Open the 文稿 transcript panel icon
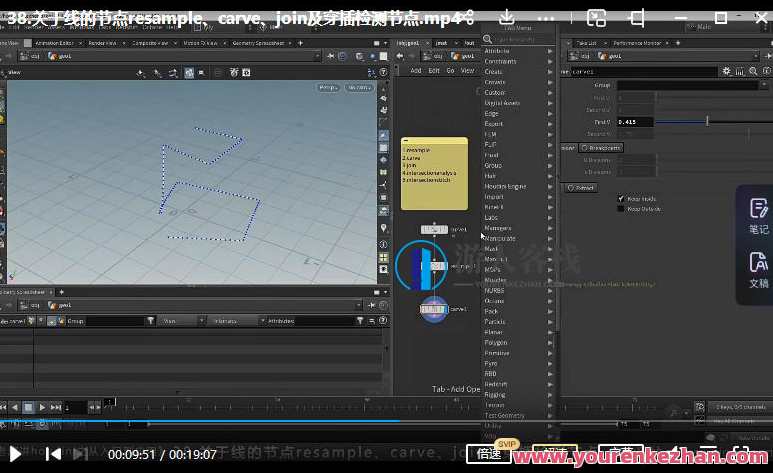The image size is (773, 473). pyautogui.click(x=758, y=270)
